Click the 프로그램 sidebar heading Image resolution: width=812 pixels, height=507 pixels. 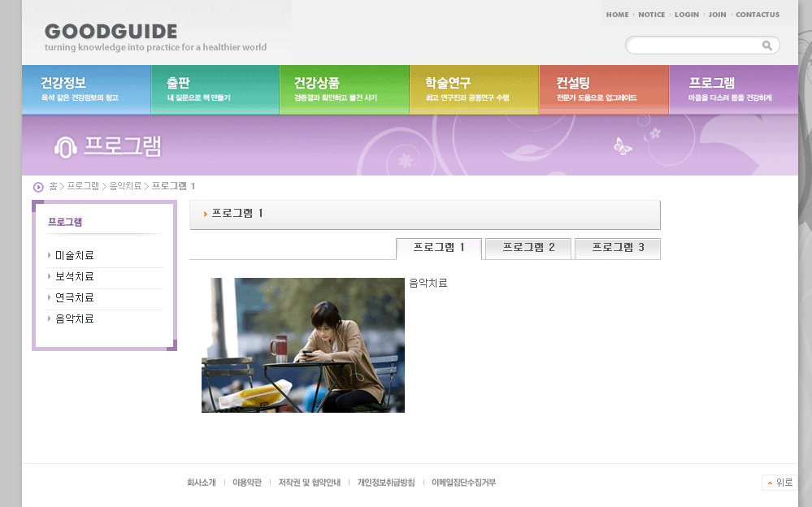[65, 222]
